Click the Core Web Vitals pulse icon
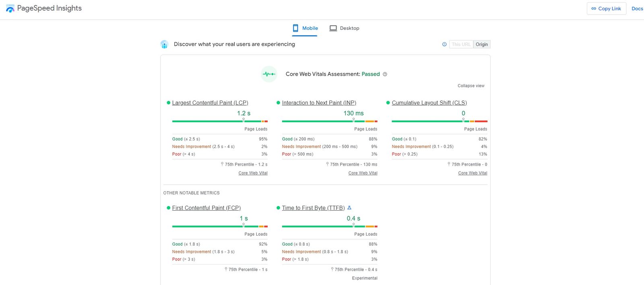 point(269,74)
